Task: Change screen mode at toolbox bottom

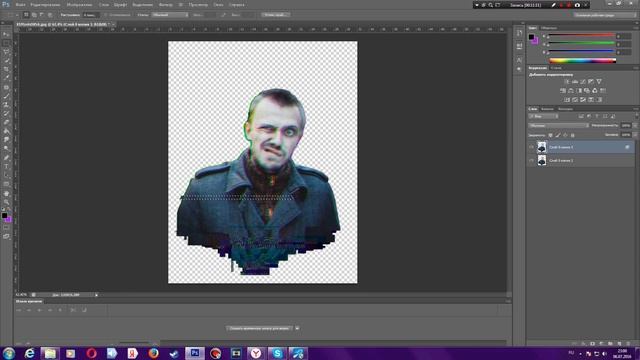Action: click(x=6, y=236)
